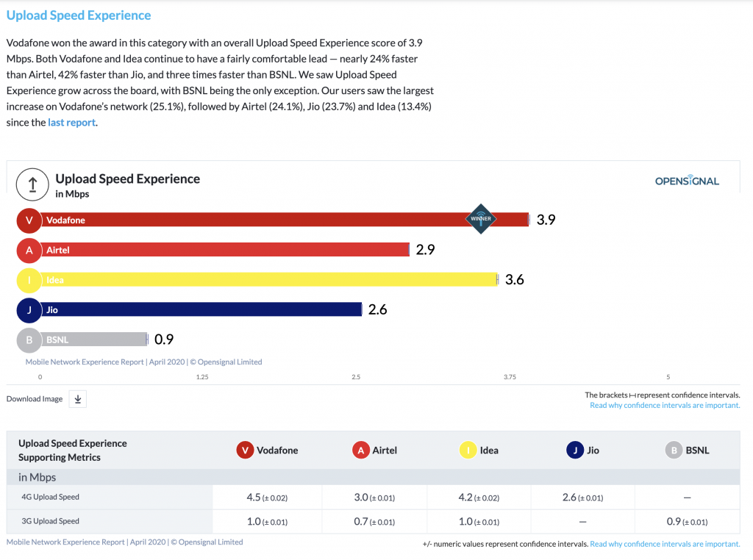The width and height of the screenshot is (753, 560).
Task: Open confidence intervals link below metrics table
Action: [665, 544]
